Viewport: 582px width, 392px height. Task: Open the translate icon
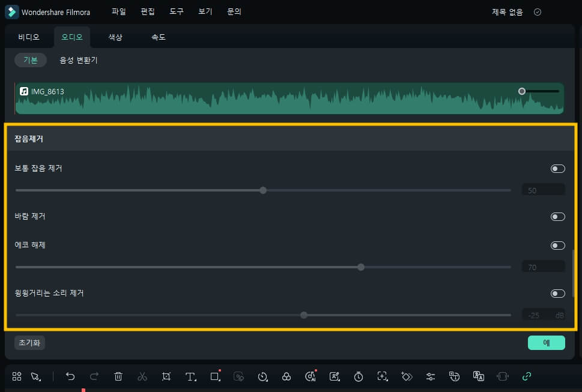click(479, 376)
